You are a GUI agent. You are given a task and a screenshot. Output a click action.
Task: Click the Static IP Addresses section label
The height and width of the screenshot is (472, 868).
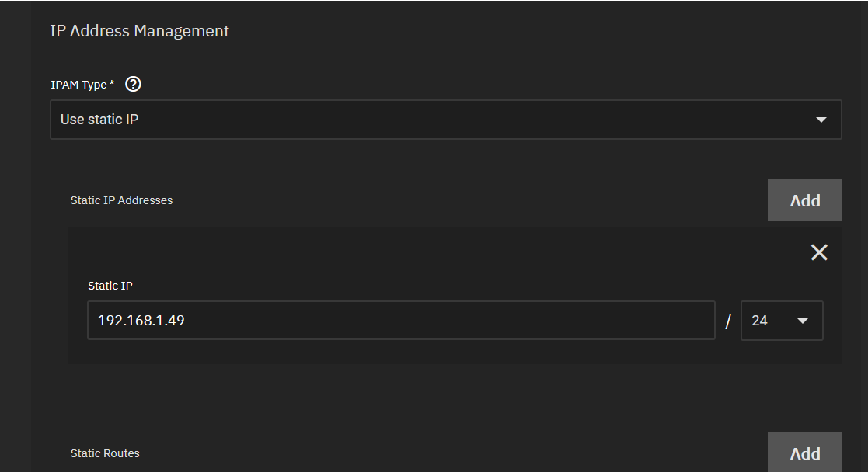click(121, 200)
